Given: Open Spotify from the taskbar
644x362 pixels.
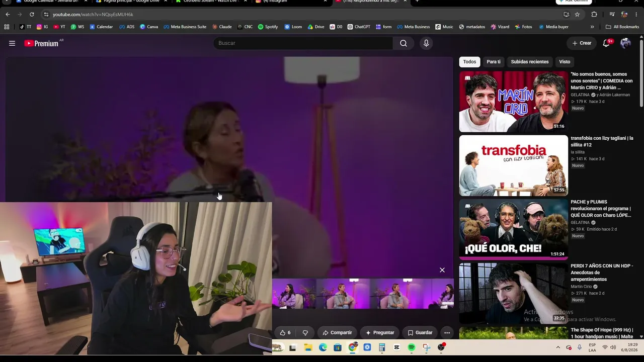Looking at the screenshot, I should 412,347.
